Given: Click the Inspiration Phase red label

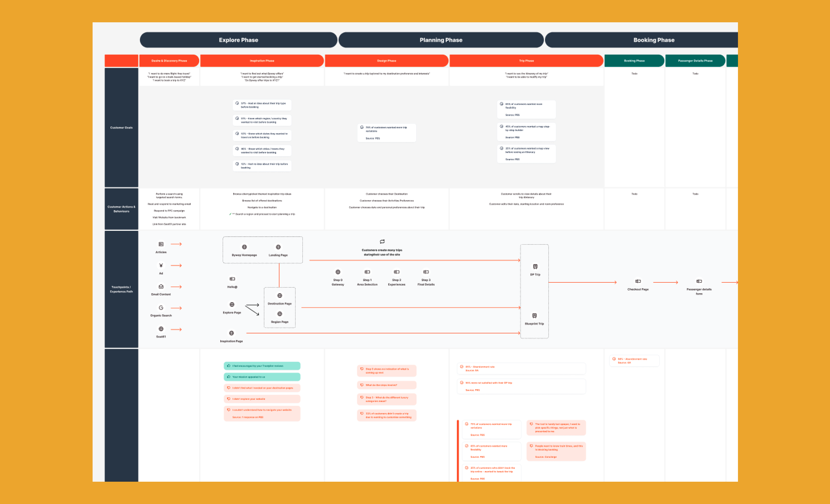Looking at the screenshot, I should (262, 61).
